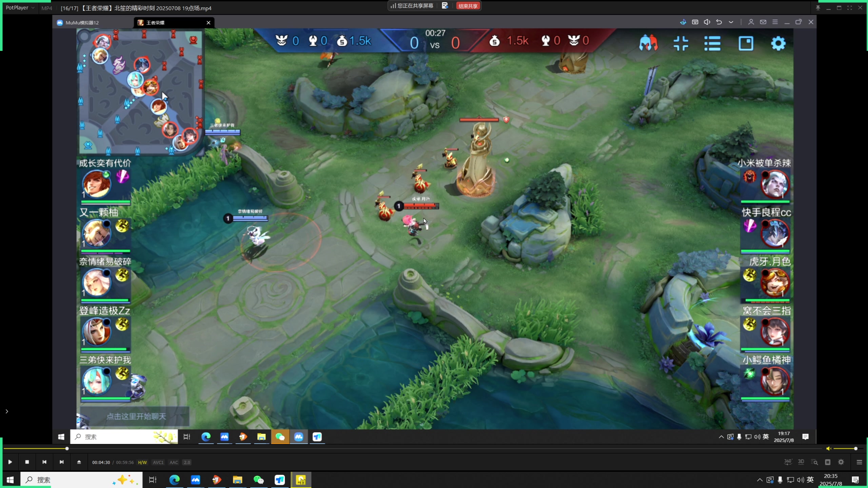Select player 三弟快来护我 hero portrait
The image size is (868, 488).
(x=97, y=381)
